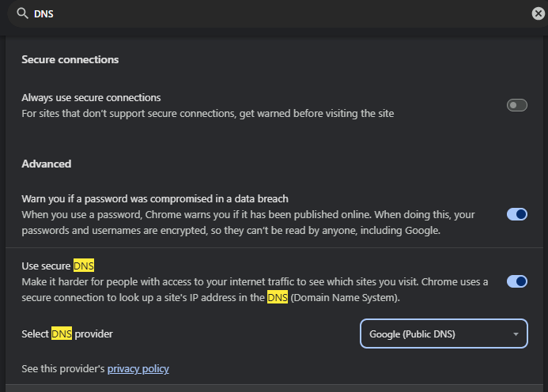
Task: Click the dropdown caret on DNS provider
Action: click(x=516, y=334)
